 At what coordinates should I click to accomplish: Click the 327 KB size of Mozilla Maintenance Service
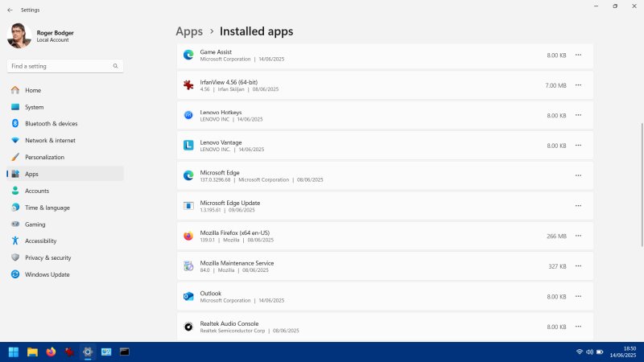[x=557, y=266]
